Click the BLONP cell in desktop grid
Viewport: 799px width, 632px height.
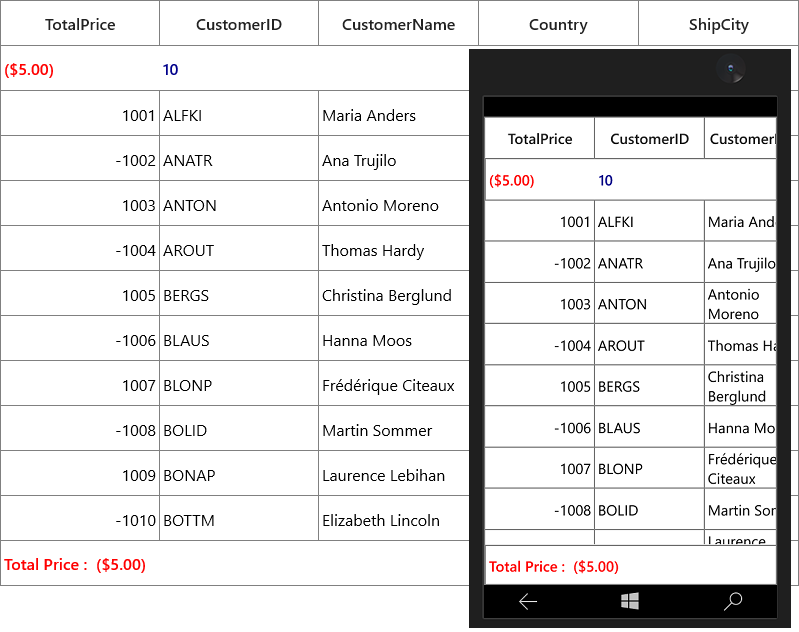[239, 384]
